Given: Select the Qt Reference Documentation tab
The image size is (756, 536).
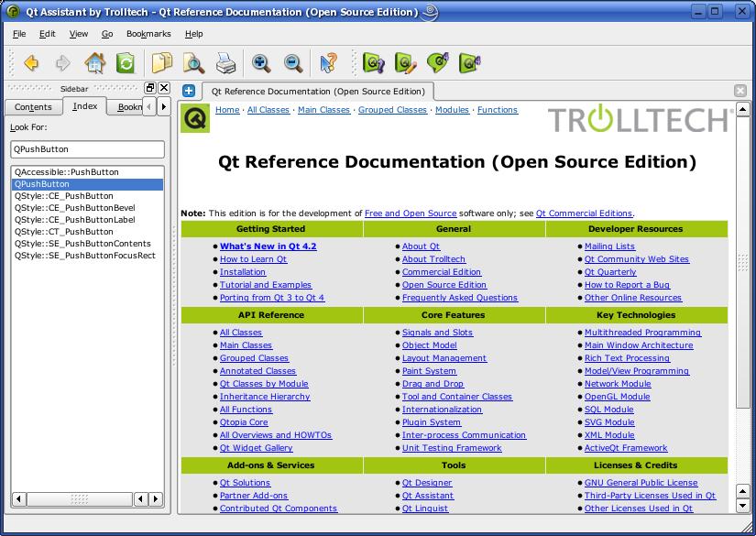Looking at the screenshot, I should click(x=318, y=91).
